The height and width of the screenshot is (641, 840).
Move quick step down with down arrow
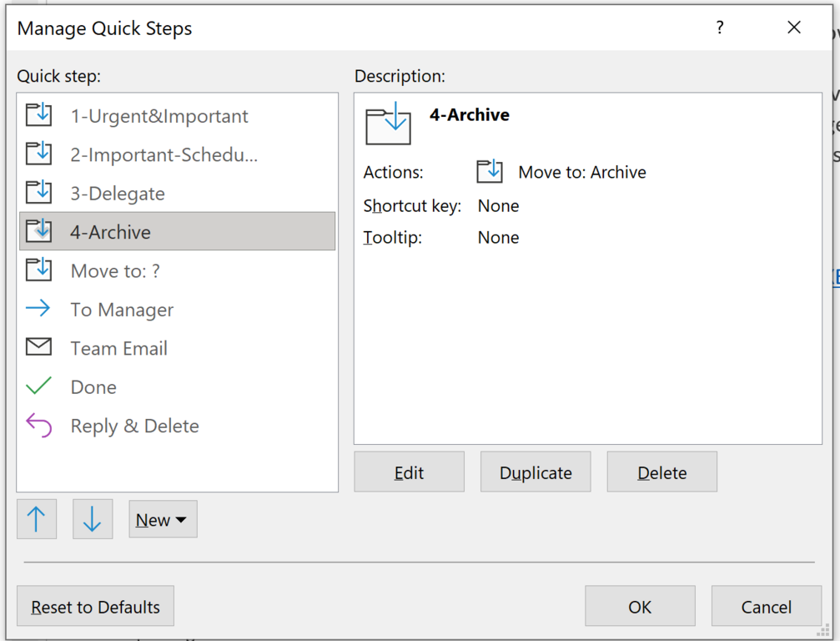[x=92, y=519]
